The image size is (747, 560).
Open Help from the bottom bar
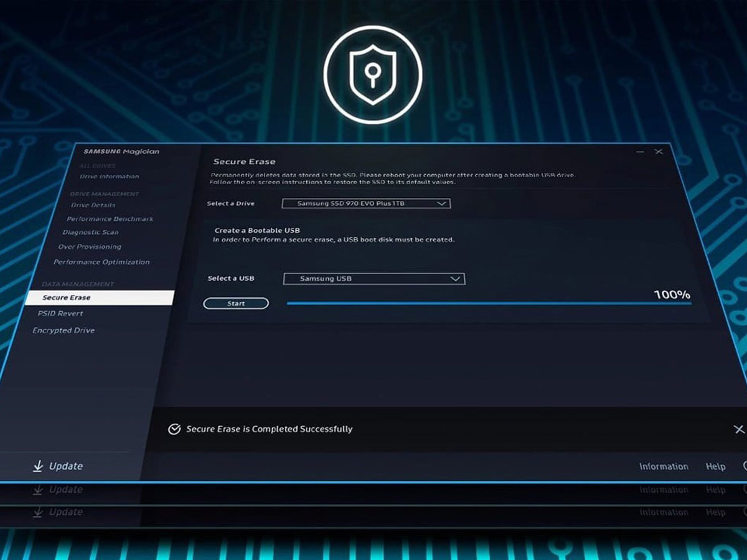[x=715, y=467]
